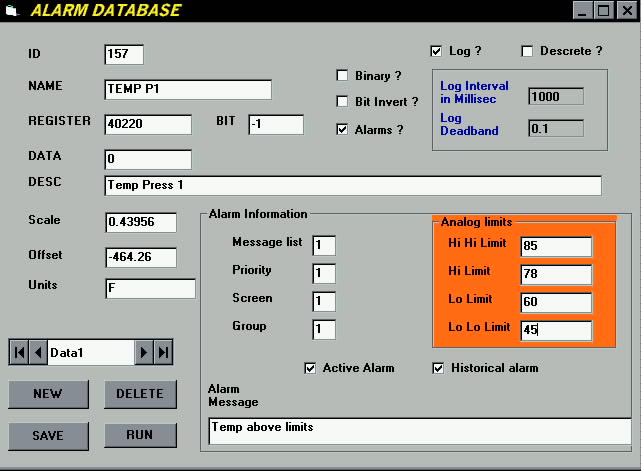Image resolution: width=641 pixels, height=471 pixels.
Task: Close the Alarm Database window
Action: coord(624,10)
